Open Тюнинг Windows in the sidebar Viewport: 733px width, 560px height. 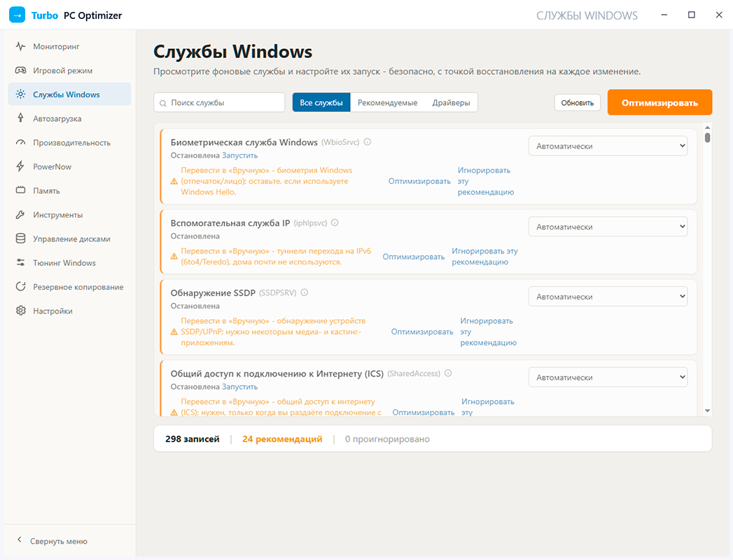pos(69,262)
